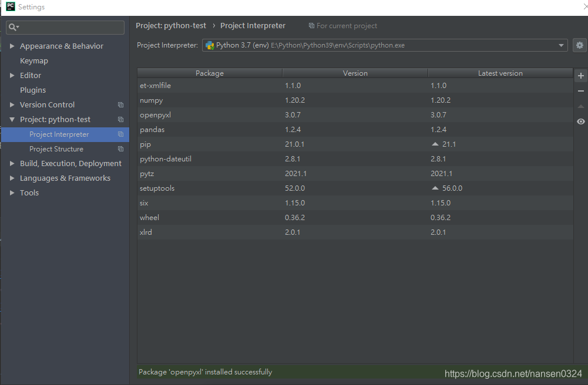The image size is (588, 385).
Task: Open the Keymap settings page
Action: click(33, 60)
